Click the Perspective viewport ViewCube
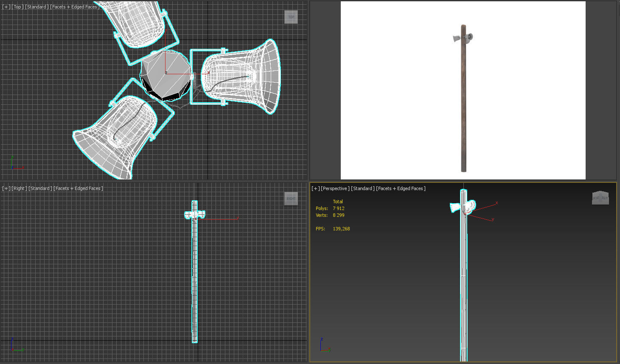This screenshot has height=364, width=620. 600,198
